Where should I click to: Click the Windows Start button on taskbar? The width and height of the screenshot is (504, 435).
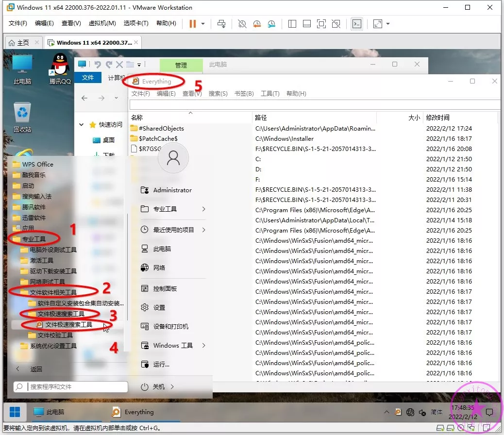(x=15, y=412)
